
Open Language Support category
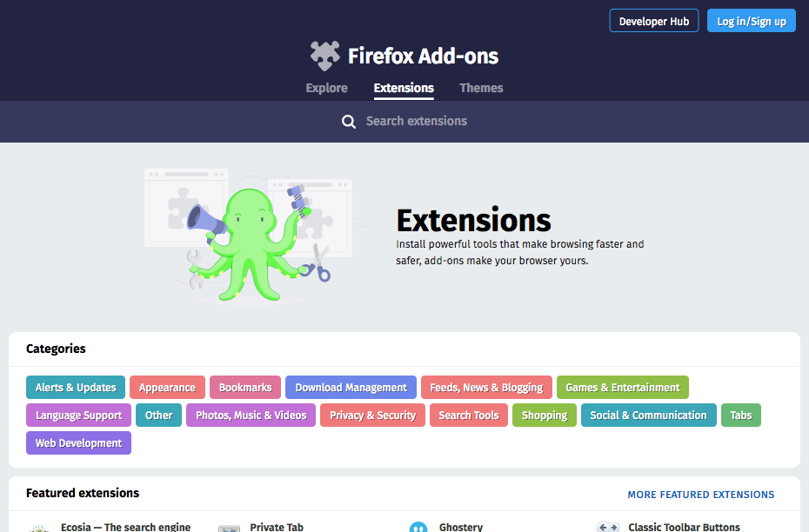point(79,415)
